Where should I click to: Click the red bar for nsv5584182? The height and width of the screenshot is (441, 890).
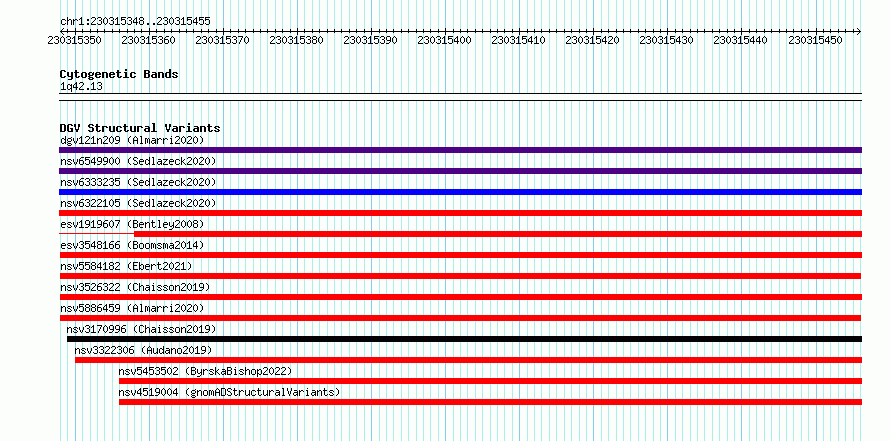point(460,276)
